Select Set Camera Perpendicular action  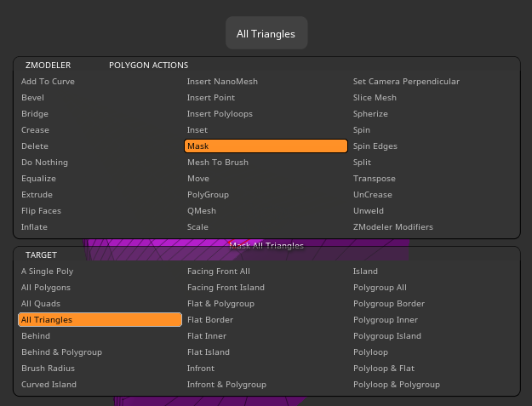[x=406, y=82]
